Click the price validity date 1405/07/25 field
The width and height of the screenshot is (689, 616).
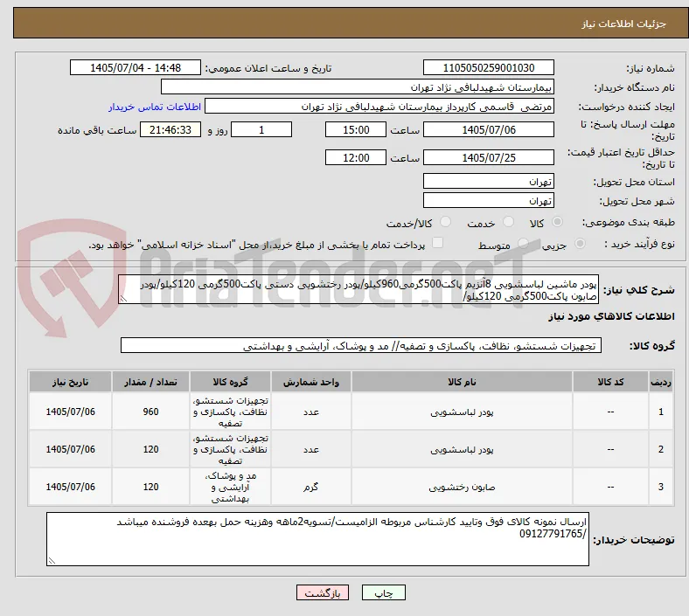tap(488, 157)
